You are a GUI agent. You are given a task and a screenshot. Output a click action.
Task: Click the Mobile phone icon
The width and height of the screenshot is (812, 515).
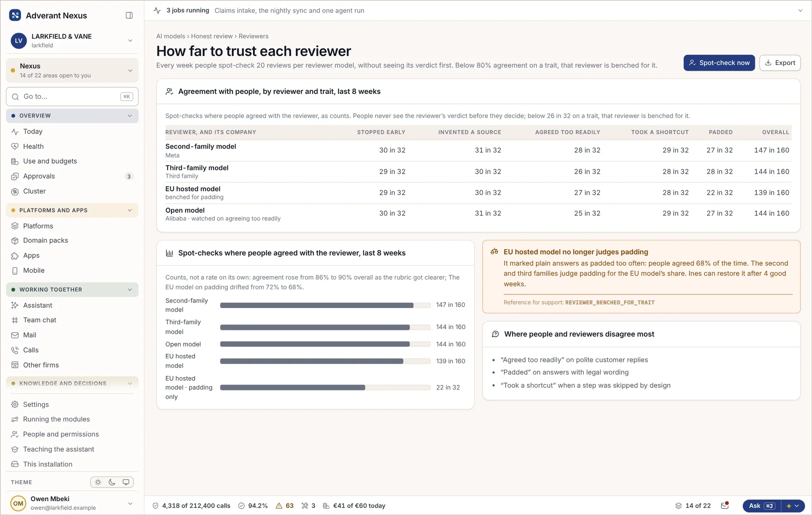pyautogui.click(x=15, y=271)
